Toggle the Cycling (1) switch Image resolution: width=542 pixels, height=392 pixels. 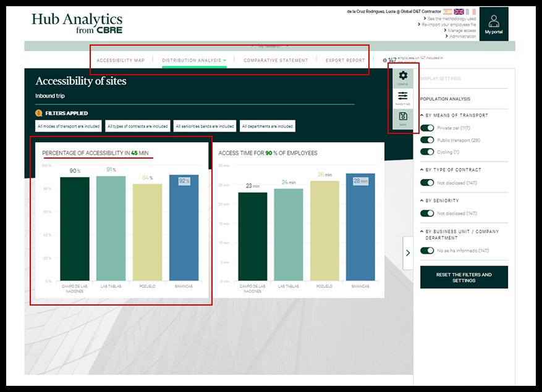tap(427, 152)
